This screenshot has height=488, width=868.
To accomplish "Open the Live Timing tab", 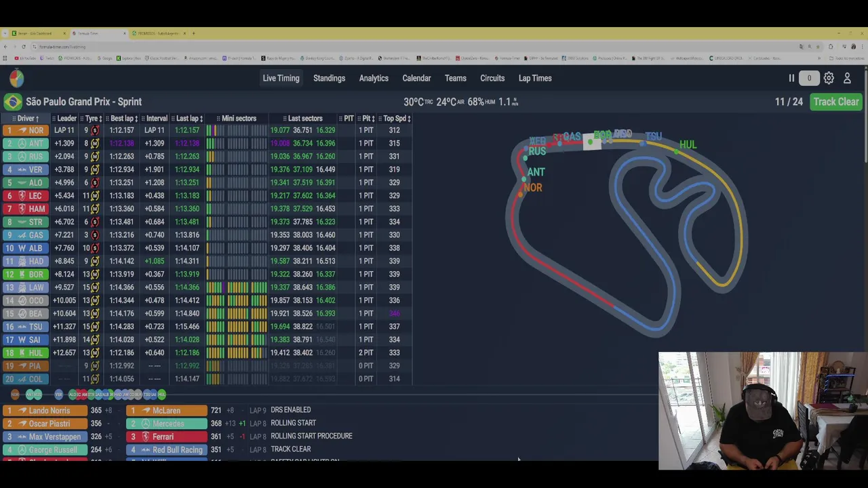I will coord(281,78).
